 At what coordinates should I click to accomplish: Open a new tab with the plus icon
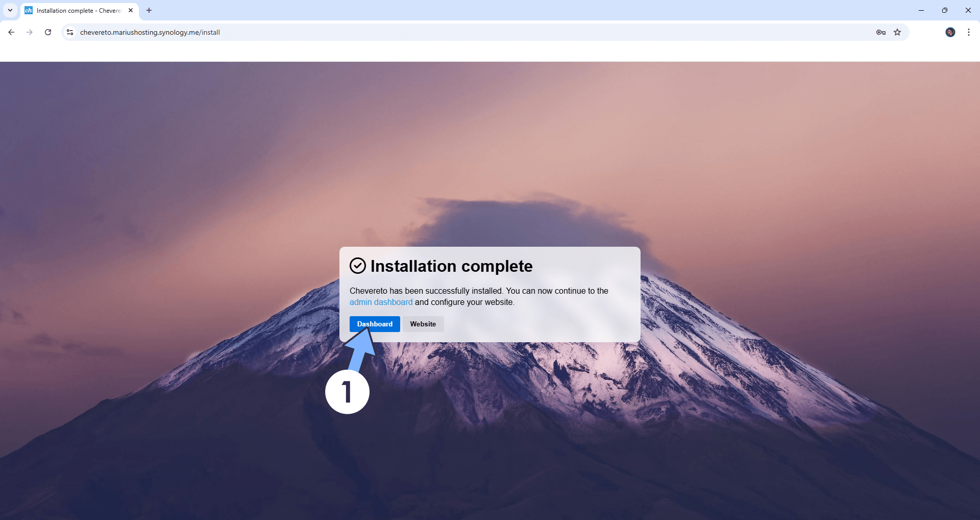(x=149, y=10)
